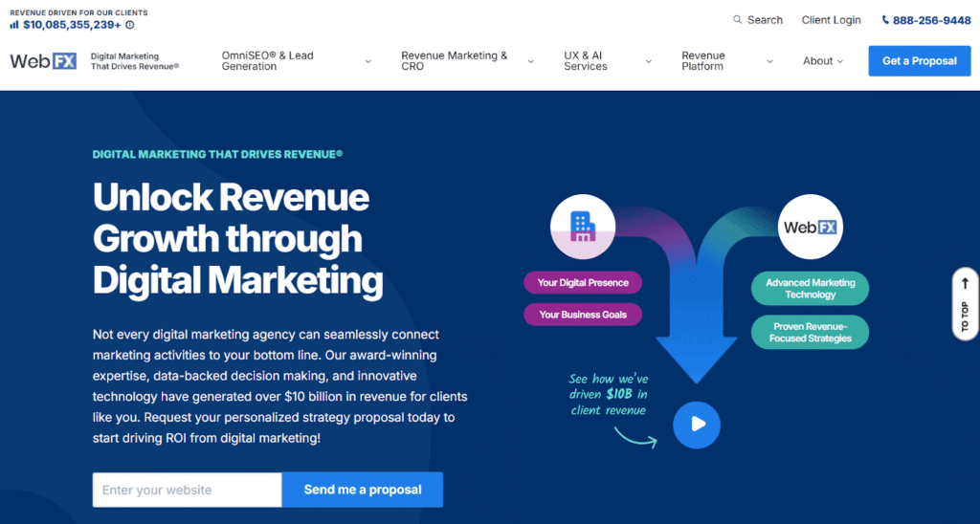
Task: Call 888-256-9448 phone link
Action: [x=932, y=21]
